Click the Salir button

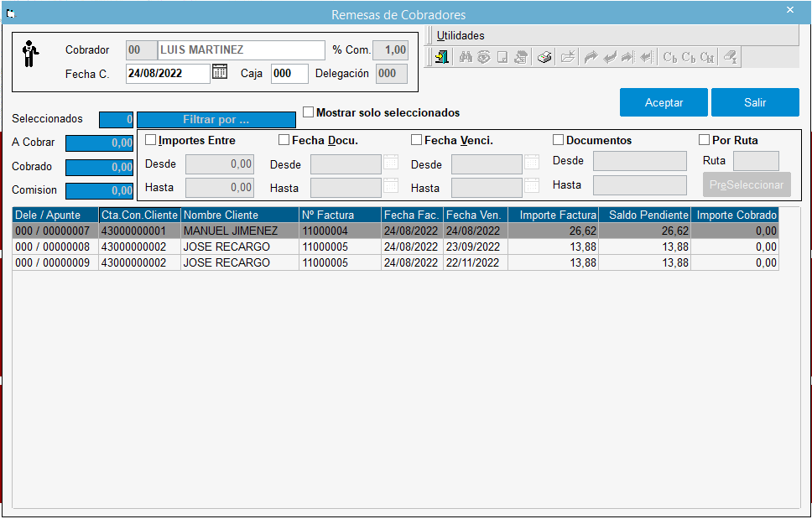(755, 102)
